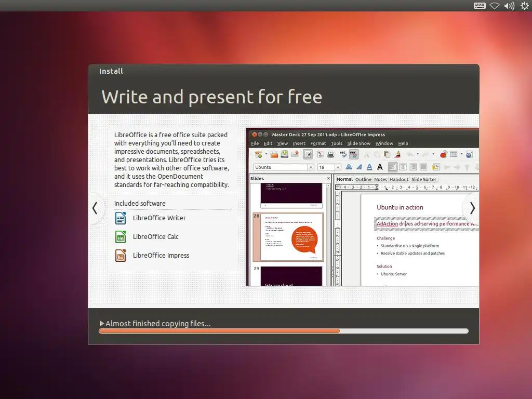The height and width of the screenshot is (399, 532).
Task: Click the Redo arrow icon
Action: click(x=425, y=154)
